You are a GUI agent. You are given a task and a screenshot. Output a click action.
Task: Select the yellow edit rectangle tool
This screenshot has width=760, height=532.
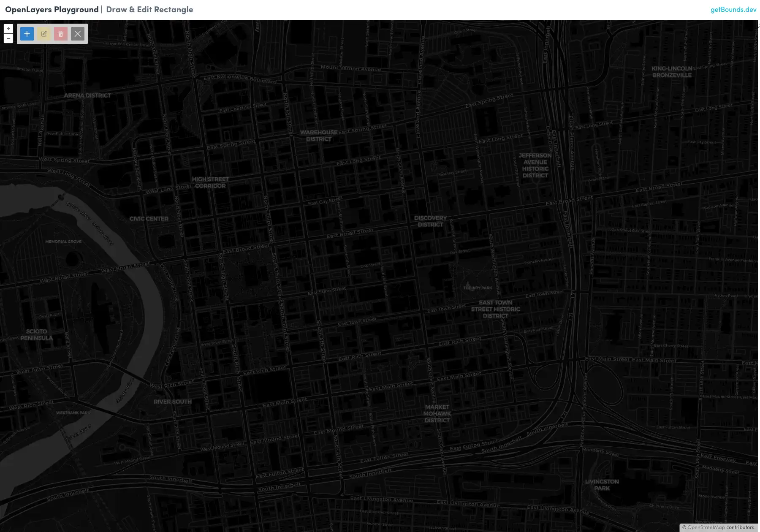(44, 34)
